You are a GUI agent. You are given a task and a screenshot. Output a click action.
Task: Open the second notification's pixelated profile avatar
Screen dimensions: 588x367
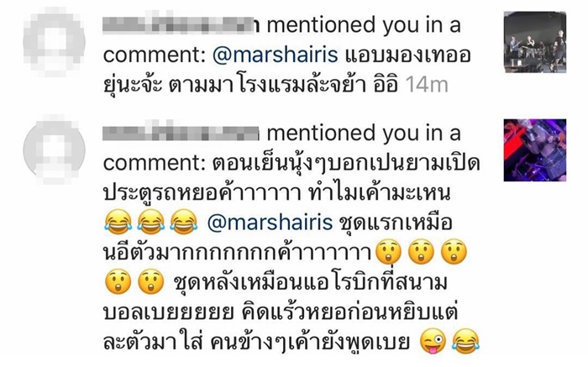[x=54, y=150]
